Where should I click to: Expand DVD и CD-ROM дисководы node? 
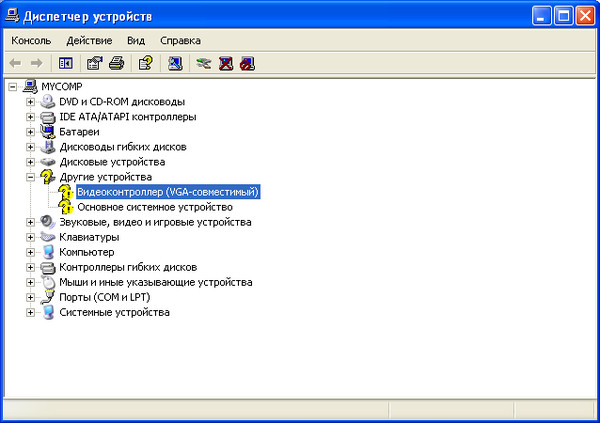[x=30, y=102]
